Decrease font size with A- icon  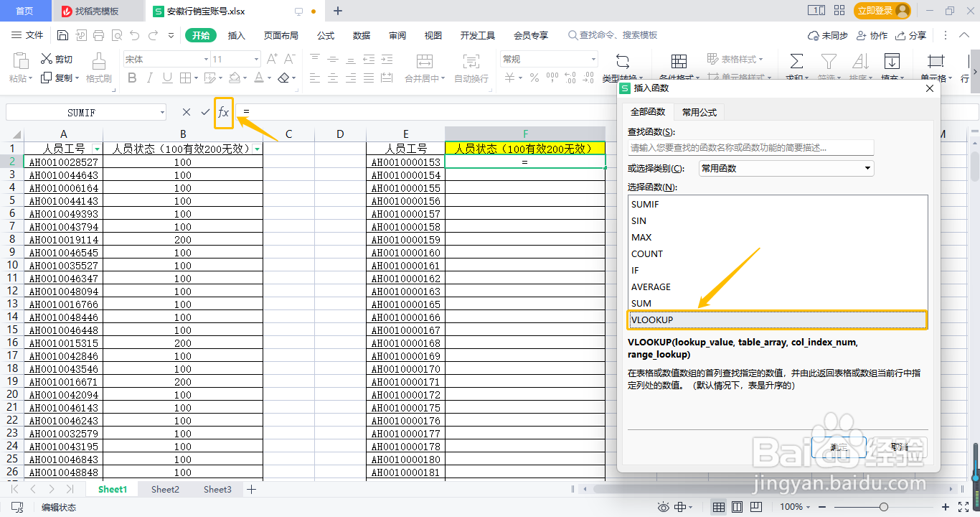click(x=291, y=59)
